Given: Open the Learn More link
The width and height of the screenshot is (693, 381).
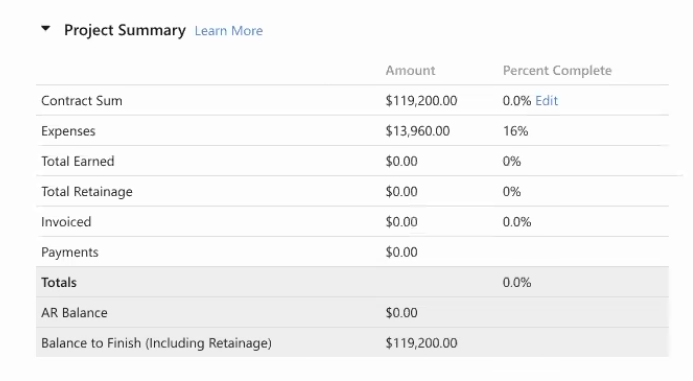Looking at the screenshot, I should click(228, 30).
